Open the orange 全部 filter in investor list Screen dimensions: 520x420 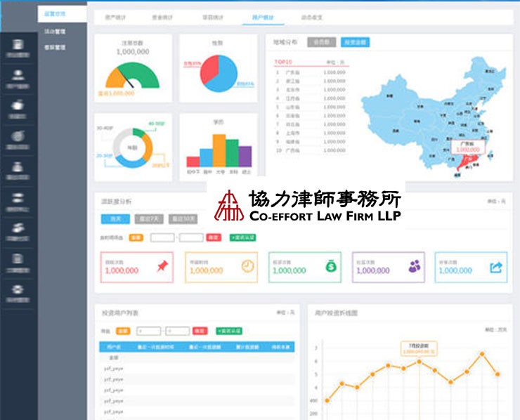[123, 331]
